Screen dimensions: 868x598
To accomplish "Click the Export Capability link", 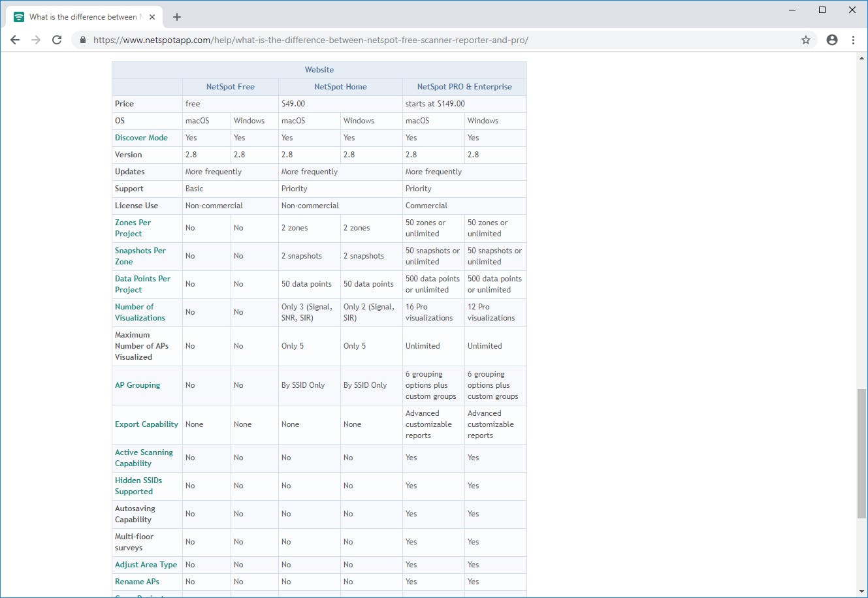I will 146,424.
